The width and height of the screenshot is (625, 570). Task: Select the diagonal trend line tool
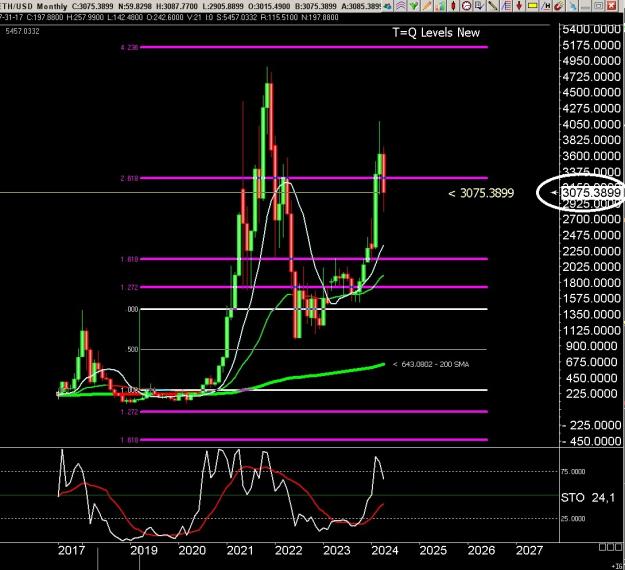pyautogui.click(x=493, y=6)
